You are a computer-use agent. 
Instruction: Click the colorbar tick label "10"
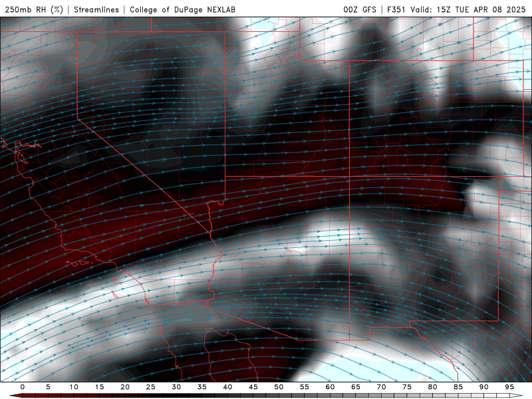pos(74,387)
